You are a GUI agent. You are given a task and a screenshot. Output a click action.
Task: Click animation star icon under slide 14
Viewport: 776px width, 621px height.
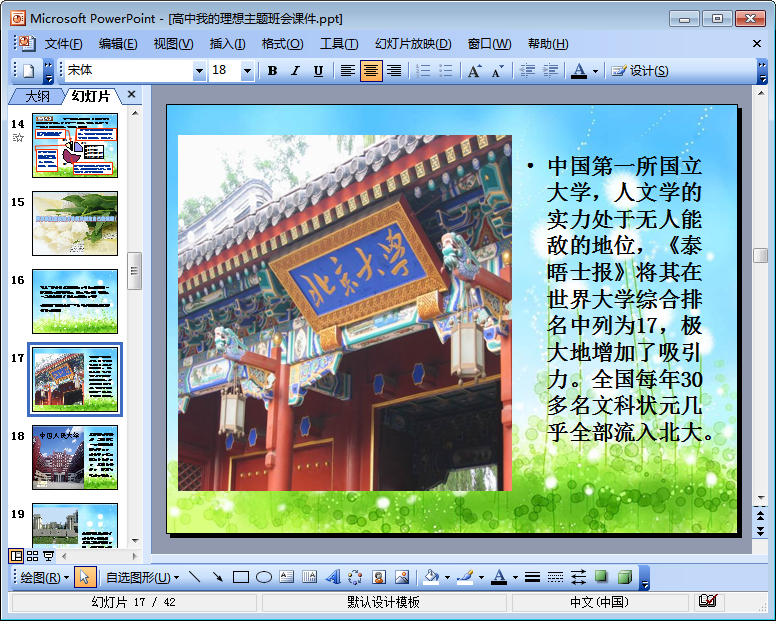tap(18, 138)
